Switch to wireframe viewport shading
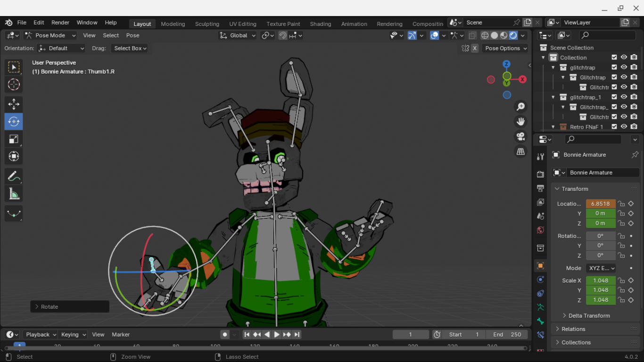 point(485,35)
